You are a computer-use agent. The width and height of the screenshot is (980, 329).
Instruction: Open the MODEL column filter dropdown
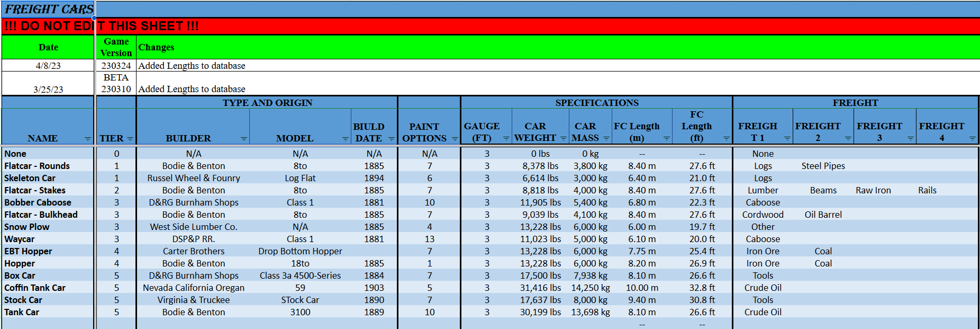pos(346,139)
